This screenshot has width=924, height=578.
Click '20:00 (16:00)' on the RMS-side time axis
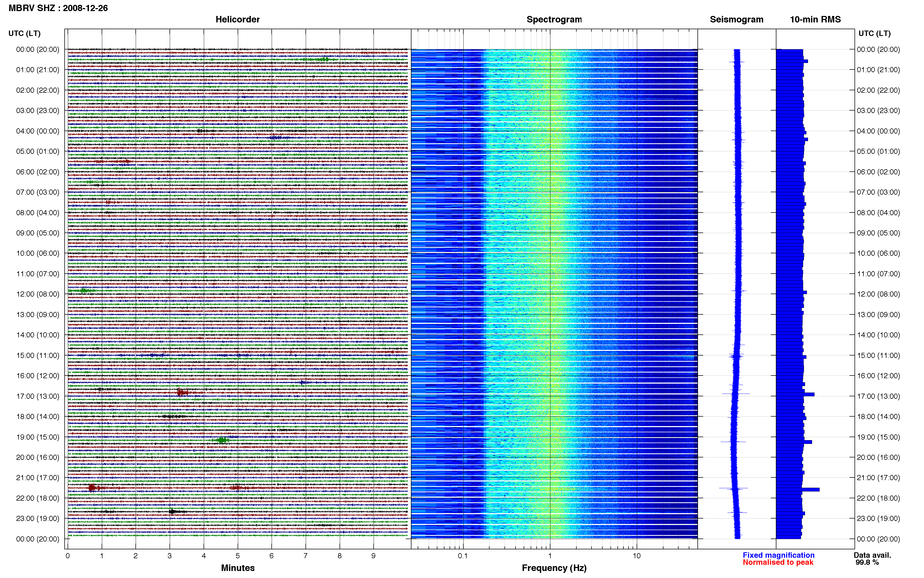pyautogui.click(x=878, y=457)
